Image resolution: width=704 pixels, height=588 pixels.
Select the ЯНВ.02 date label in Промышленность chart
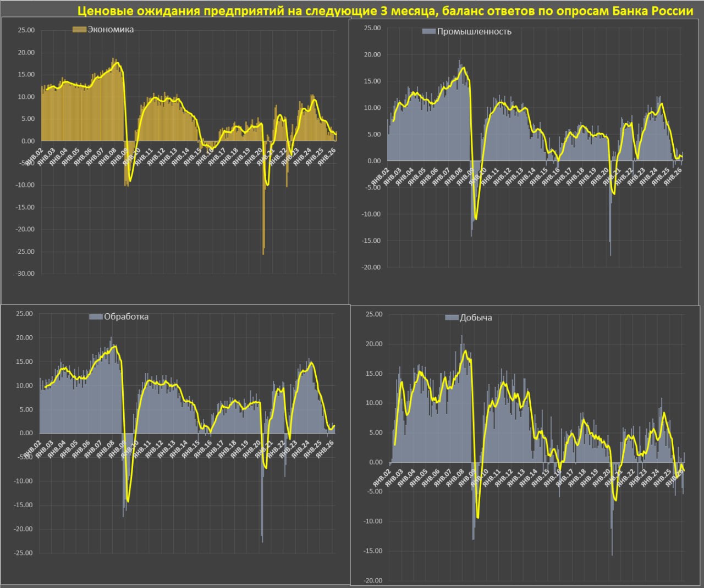coord(380,177)
